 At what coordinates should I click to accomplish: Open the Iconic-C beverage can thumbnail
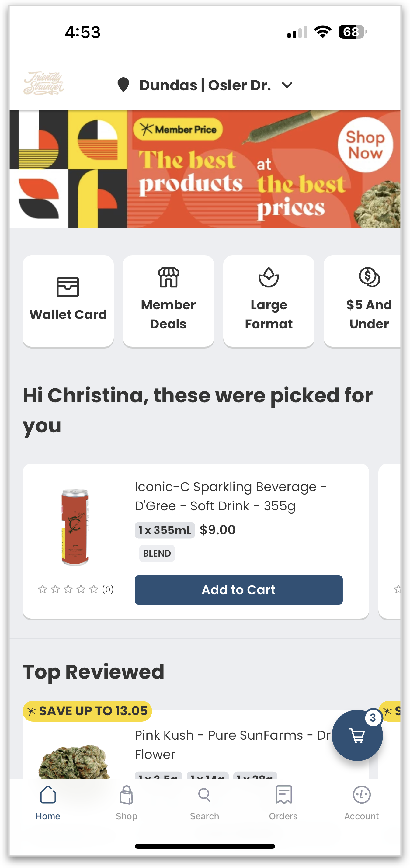pyautogui.click(x=75, y=527)
